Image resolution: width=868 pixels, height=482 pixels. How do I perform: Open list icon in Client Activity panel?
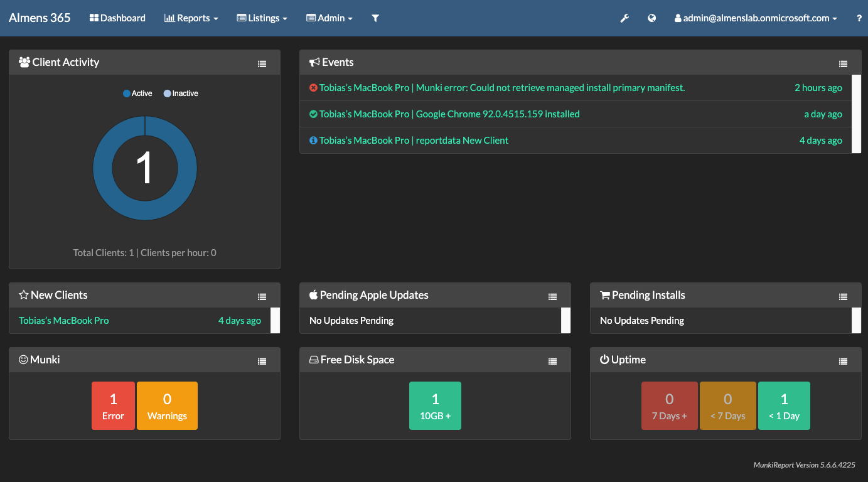click(262, 63)
